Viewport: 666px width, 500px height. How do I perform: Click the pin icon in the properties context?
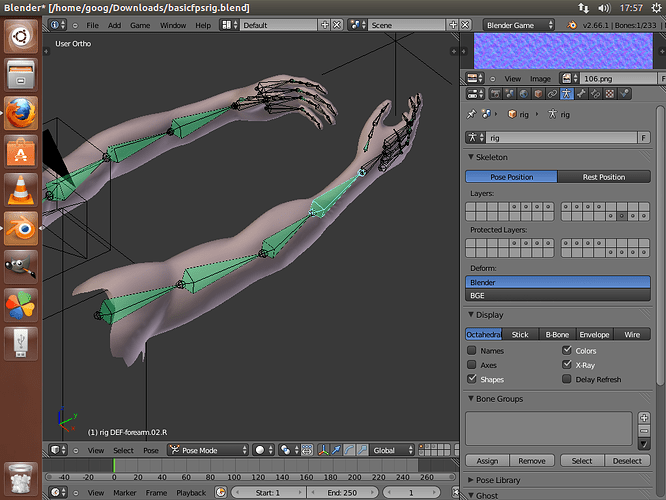click(471, 114)
